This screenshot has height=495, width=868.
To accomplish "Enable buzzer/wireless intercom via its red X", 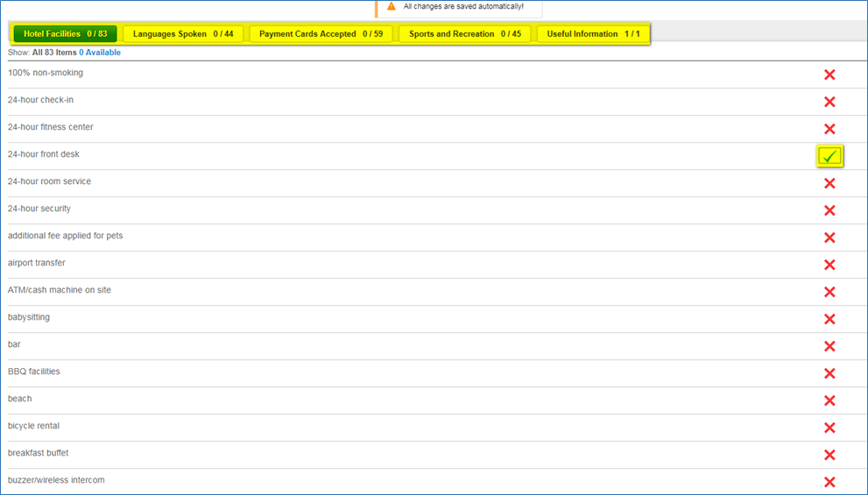I will (x=829, y=482).
